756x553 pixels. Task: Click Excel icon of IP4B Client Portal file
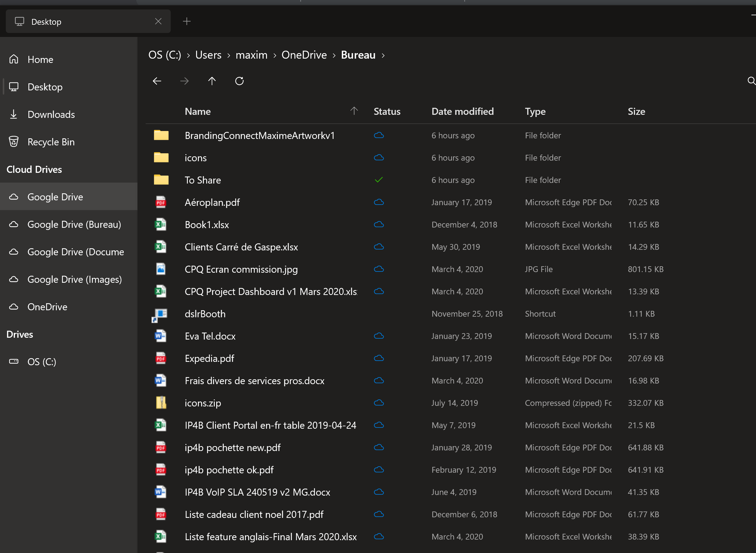[x=161, y=425]
